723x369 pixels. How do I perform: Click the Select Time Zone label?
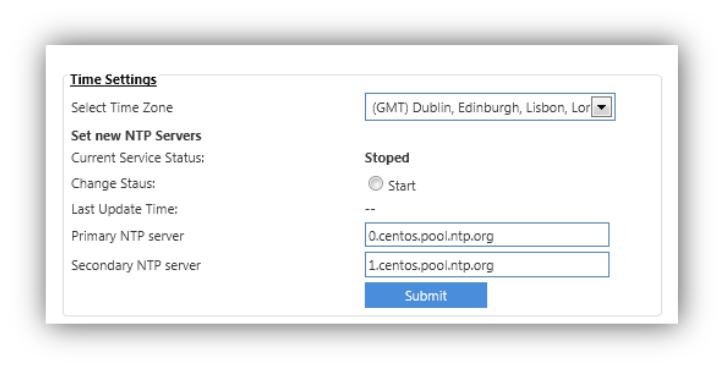(122, 107)
